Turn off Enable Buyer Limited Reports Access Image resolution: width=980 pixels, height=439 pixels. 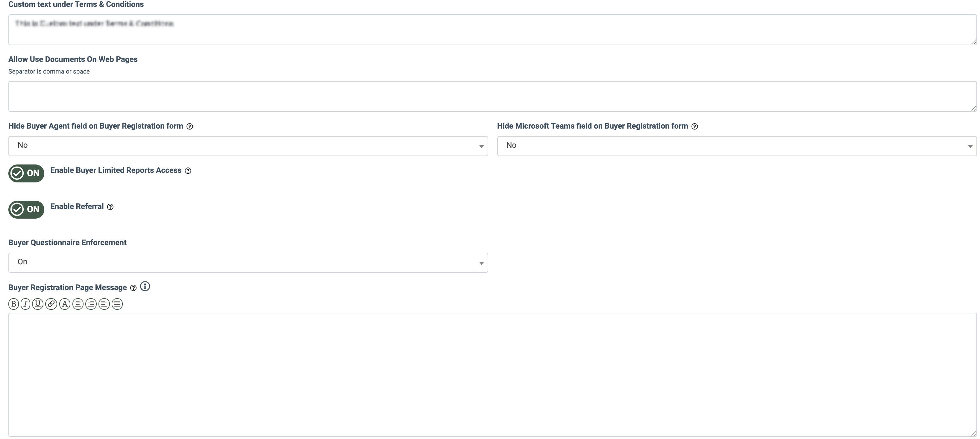26,173
